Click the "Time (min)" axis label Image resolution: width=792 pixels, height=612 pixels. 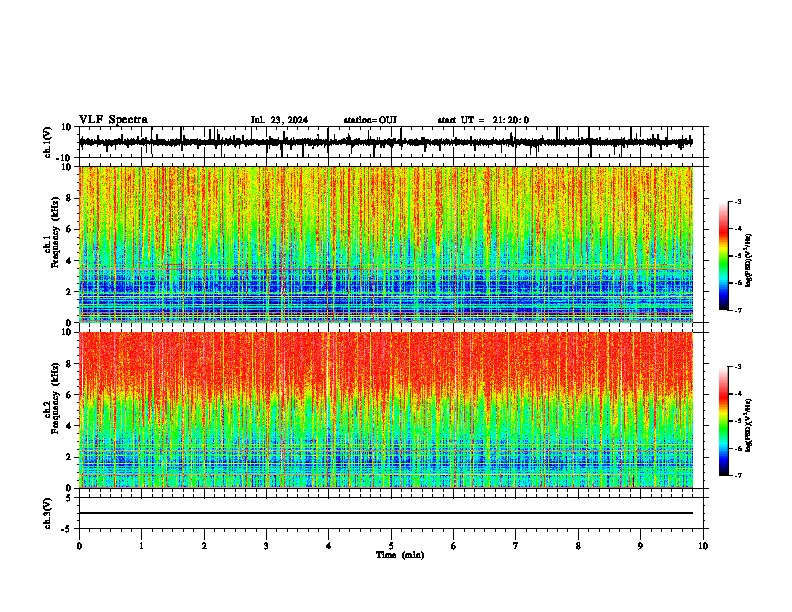click(x=400, y=555)
